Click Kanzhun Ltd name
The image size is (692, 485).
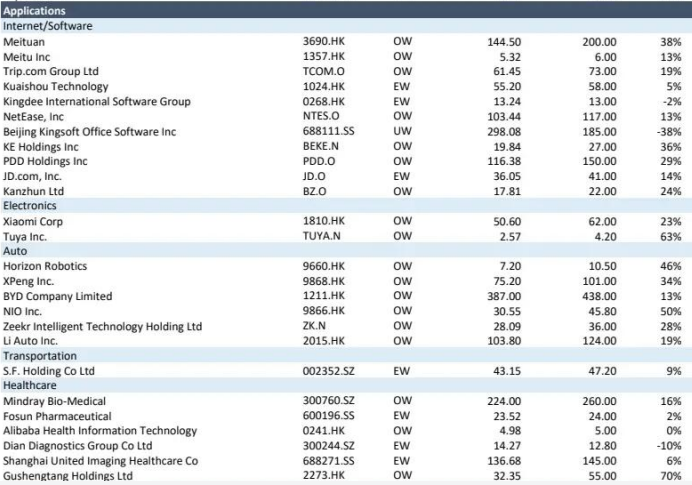pyautogui.click(x=34, y=191)
